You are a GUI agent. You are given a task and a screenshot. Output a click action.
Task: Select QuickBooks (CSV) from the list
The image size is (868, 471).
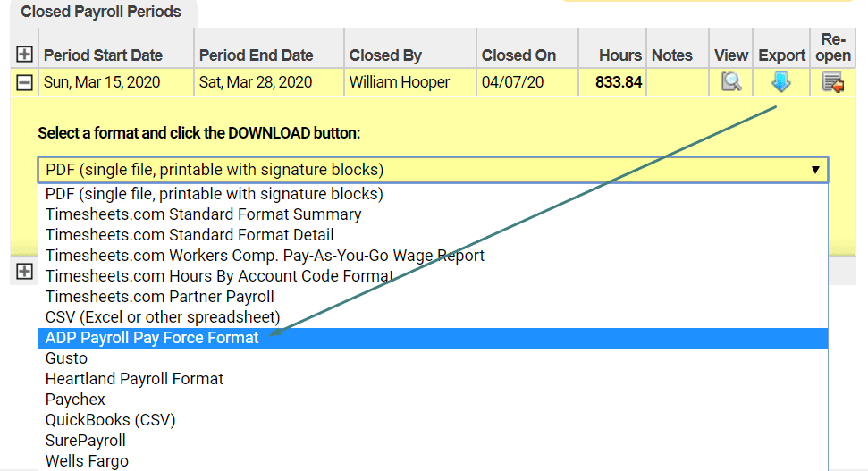coord(433,420)
